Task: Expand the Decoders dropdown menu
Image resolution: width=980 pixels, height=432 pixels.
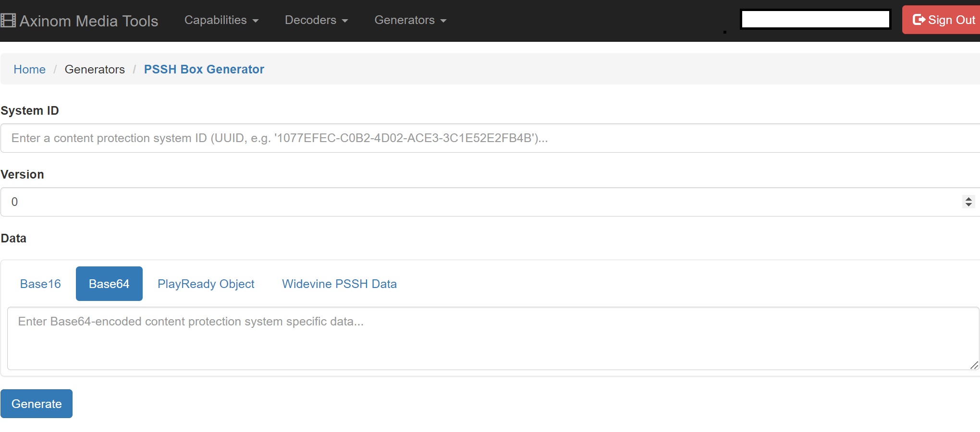Action: (316, 20)
